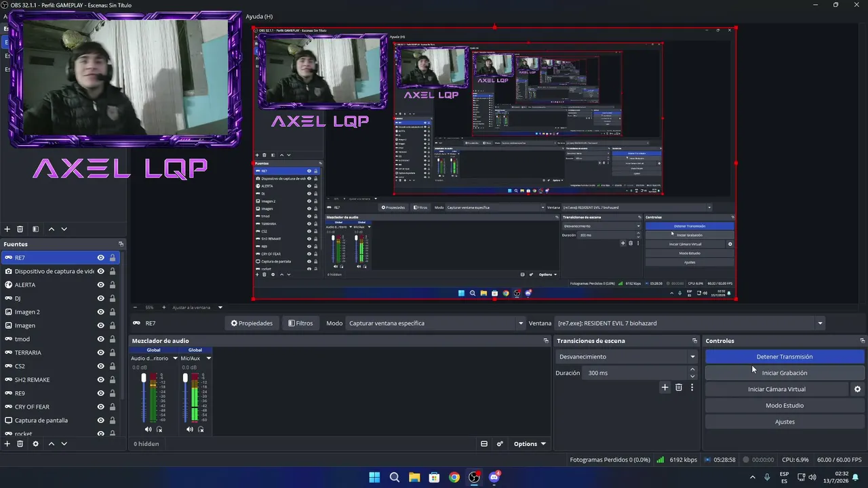The height and width of the screenshot is (488, 868).
Task: Remove scene with the scenes panel trash icon
Action: 20,229
